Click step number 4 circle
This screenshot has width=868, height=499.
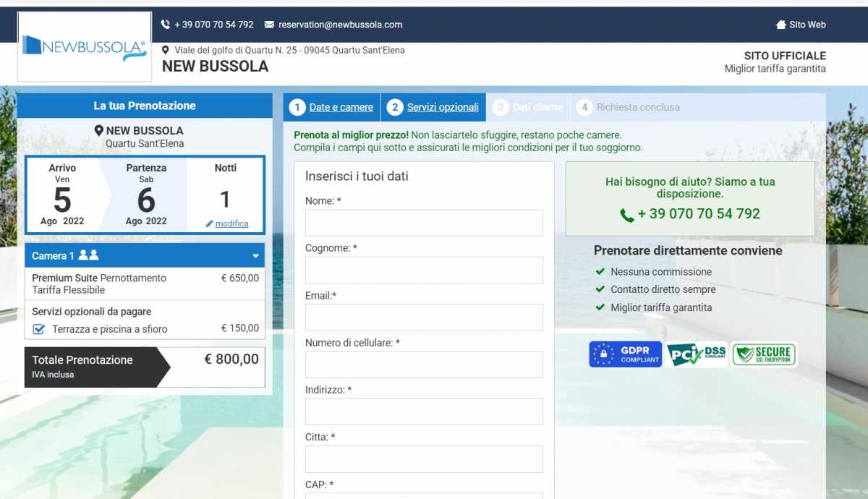[584, 107]
